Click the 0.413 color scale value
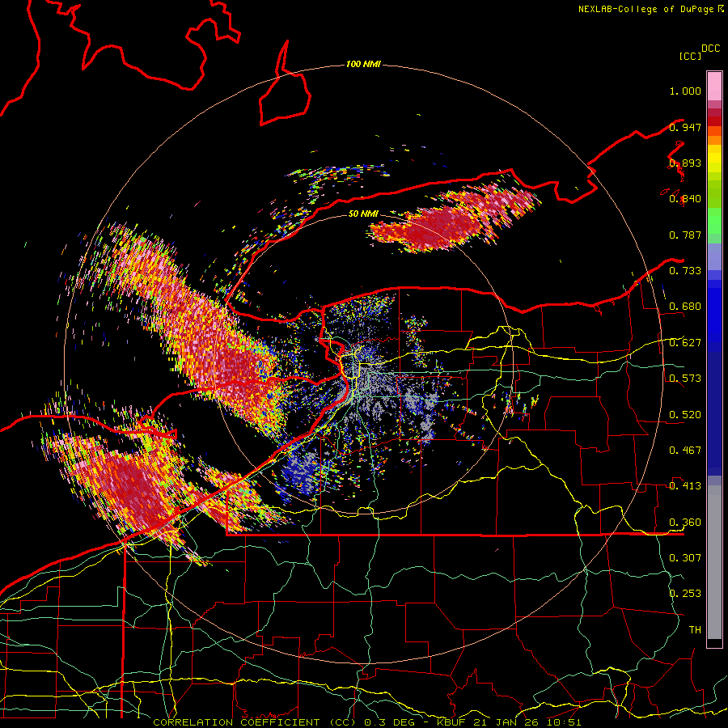Image resolution: width=728 pixels, height=728 pixels. click(x=685, y=486)
